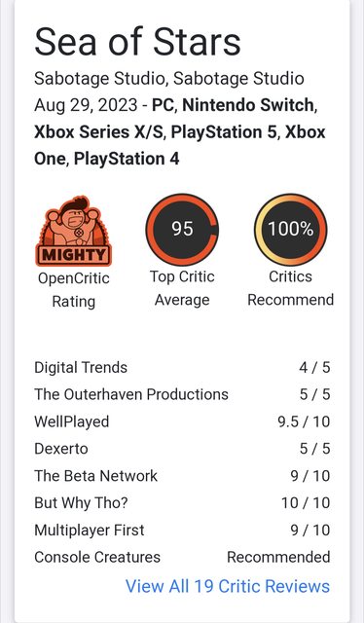The image size is (364, 623).
Task: Click the Critics Recommend label
Action: [290, 288]
